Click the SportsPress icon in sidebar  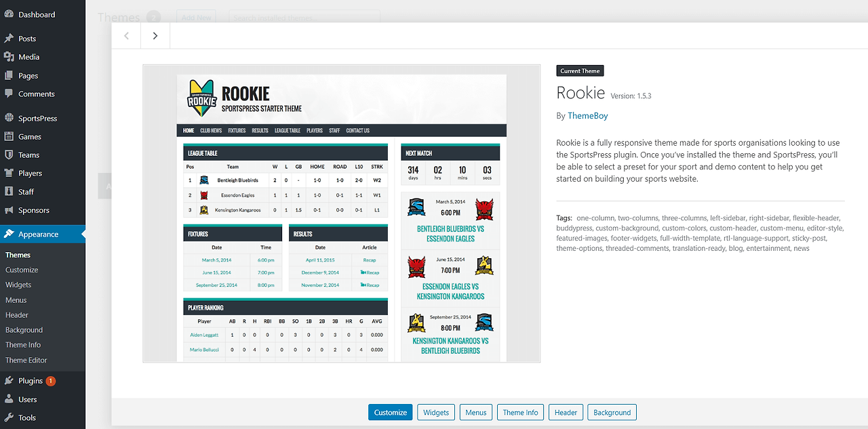(x=9, y=118)
